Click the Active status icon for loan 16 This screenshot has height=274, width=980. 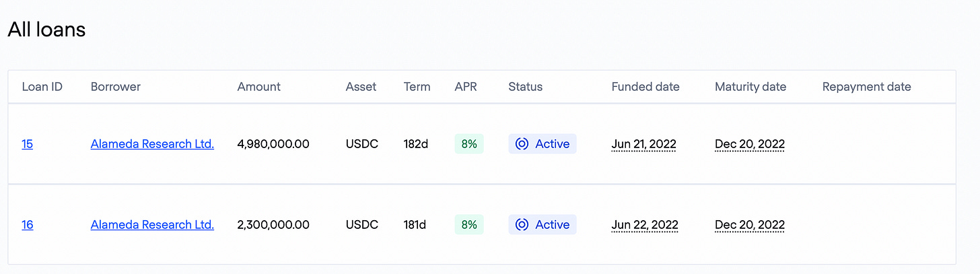(522, 224)
